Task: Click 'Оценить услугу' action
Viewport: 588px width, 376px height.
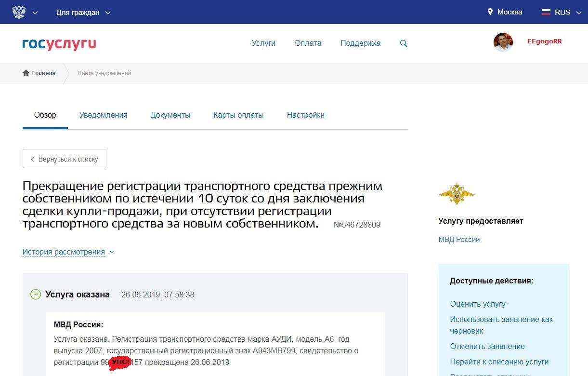Action: [478, 304]
